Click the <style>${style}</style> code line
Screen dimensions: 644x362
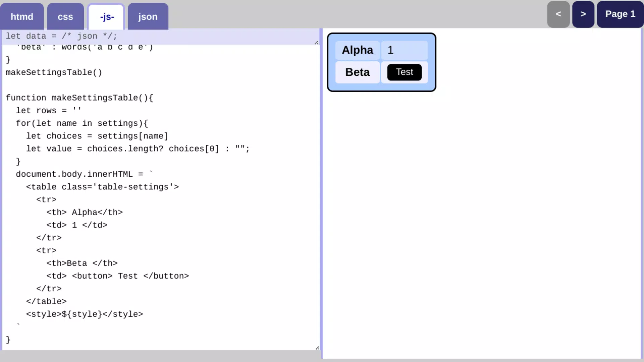[x=85, y=314]
